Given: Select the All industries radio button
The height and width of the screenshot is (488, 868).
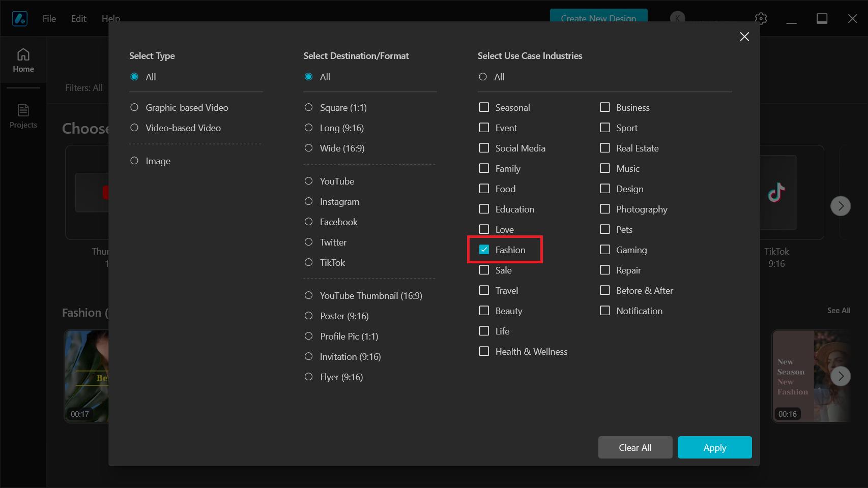Looking at the screenshot, I should coord(483,77).
